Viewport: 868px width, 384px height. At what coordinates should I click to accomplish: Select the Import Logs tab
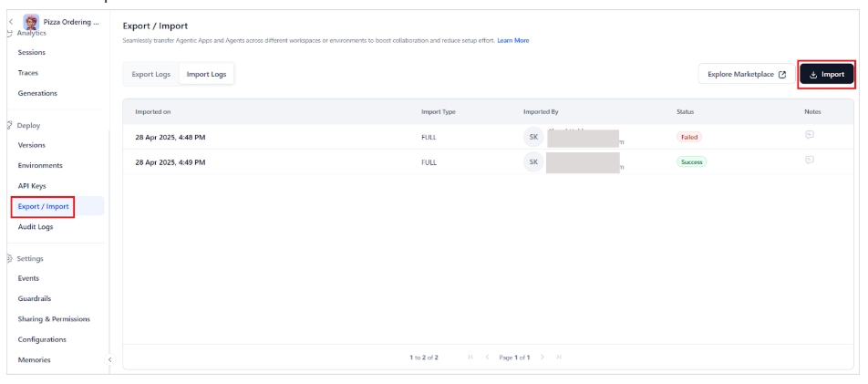click(206, 74)
